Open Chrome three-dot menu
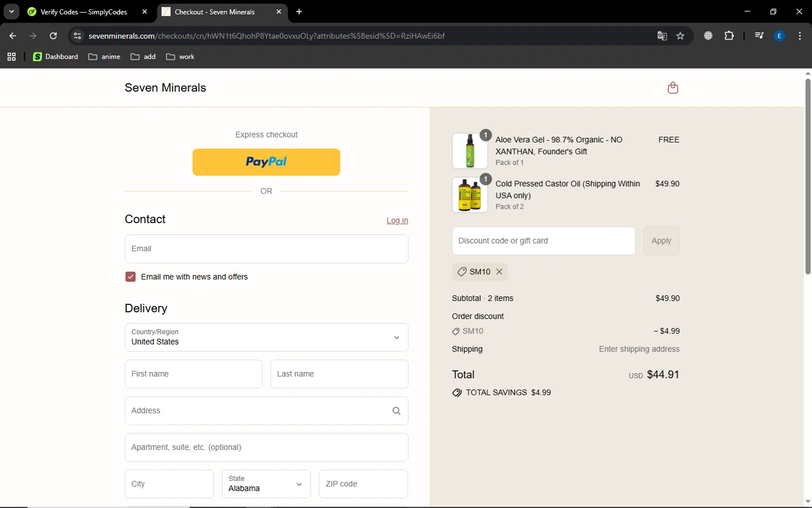 pyautogui.click(x=800, y=36)
